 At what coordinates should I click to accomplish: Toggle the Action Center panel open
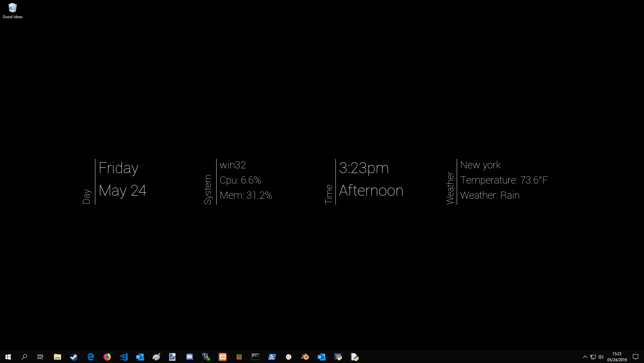coord(636,357)
